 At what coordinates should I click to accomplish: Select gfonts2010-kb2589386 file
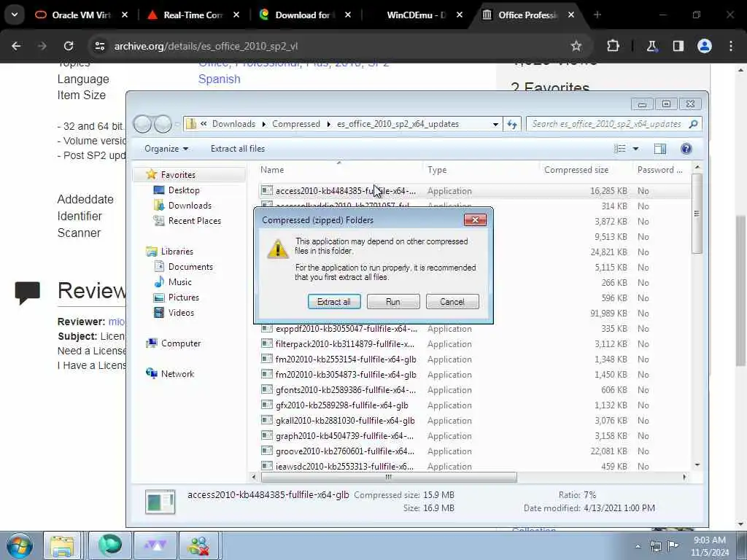(x=345, y=389)
